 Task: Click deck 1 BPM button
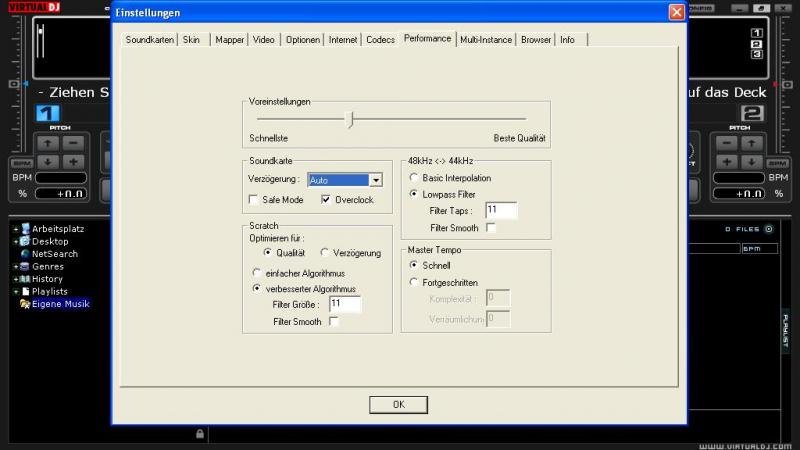point(22,163)
